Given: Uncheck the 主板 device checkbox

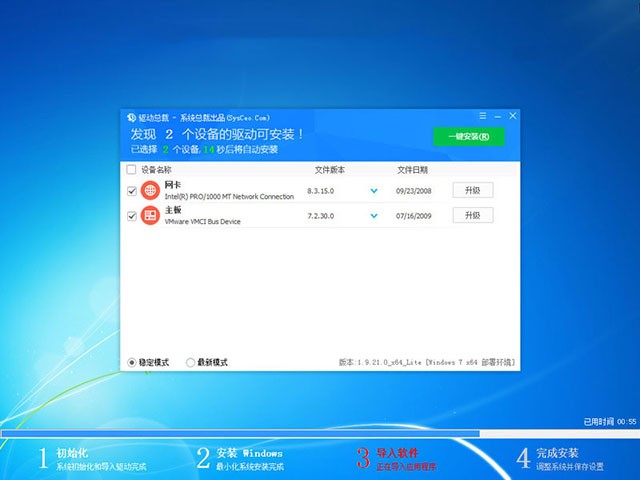Looking at the screenshot, I should [x=132, y=216].
